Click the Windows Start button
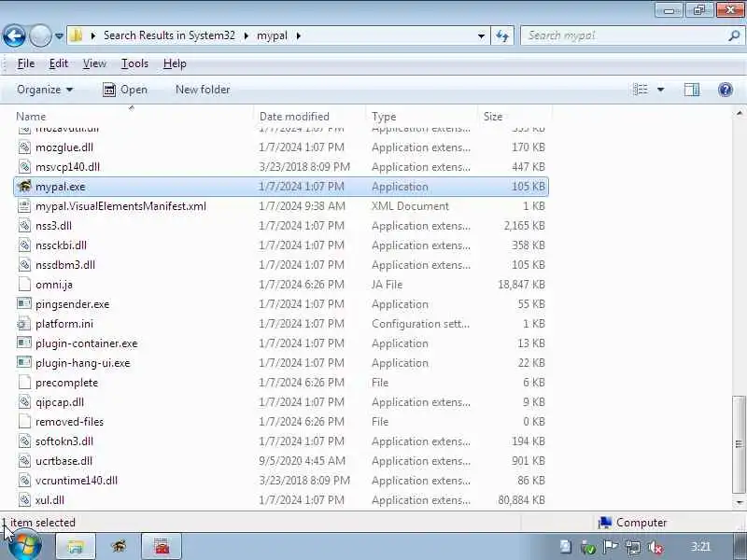Screen dimensions: 747x560 coord(25,547)
